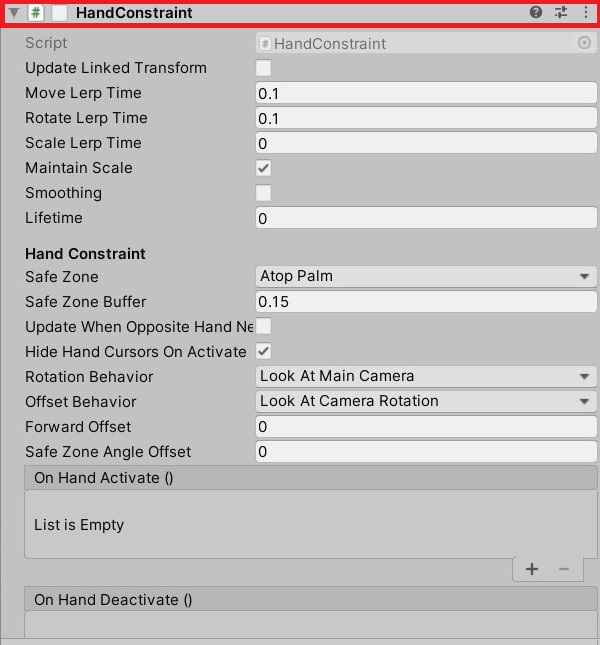This screenshot has width=600, height=645.
Task: Open the Offset Behavior dropdown
Action: [426, 401]
